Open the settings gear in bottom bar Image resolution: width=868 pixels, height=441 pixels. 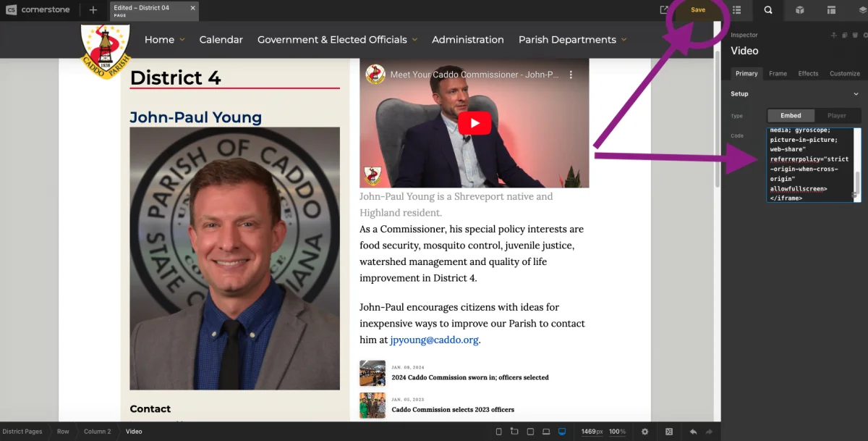[x=644, y=432]
